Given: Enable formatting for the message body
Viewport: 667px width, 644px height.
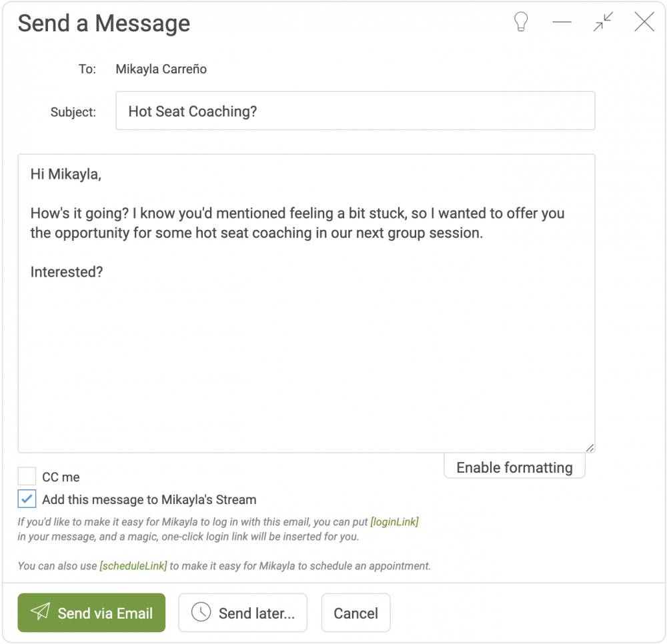Looking at the screenshot, I should 514,467.
